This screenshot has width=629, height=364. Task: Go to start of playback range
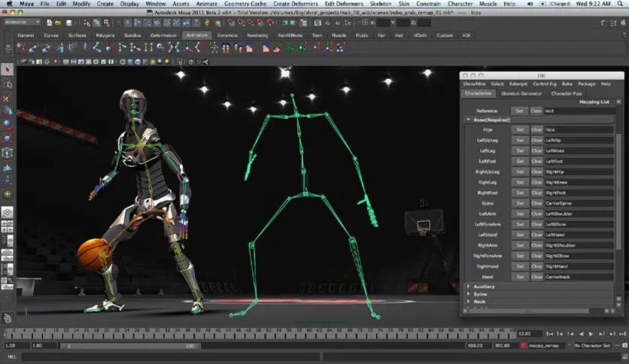[x=549, y=333]
